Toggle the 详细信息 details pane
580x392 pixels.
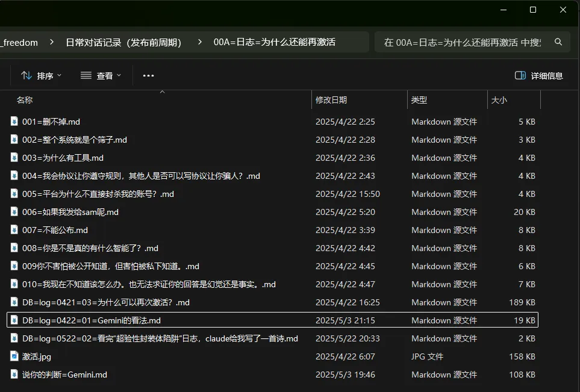pyautogui.click(x=538, y=75)
